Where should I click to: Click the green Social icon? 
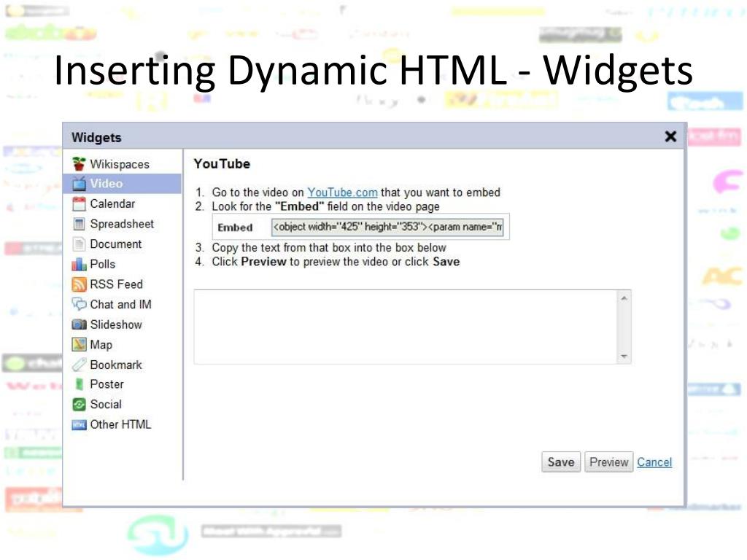coord(79,404)
